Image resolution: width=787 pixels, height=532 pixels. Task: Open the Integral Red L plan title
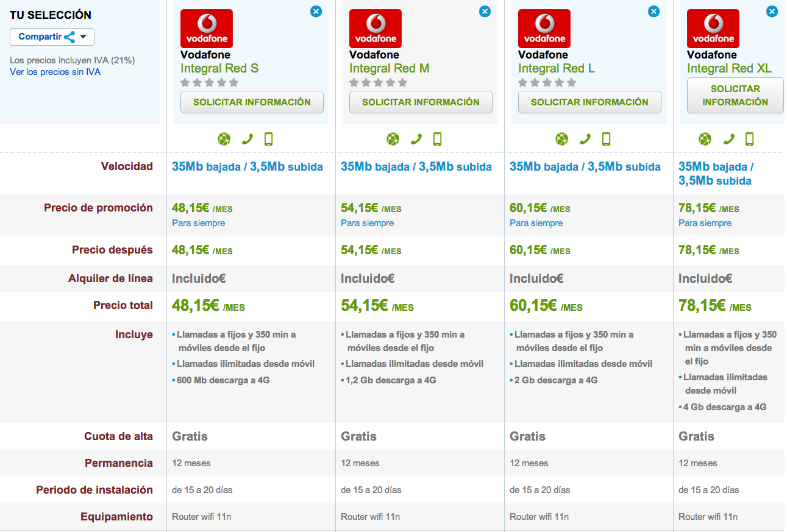tap(557, 68)
